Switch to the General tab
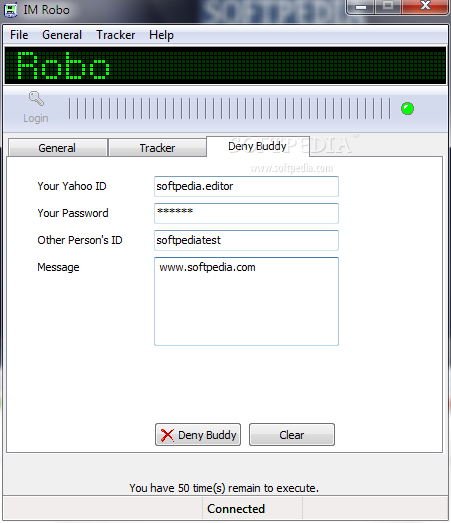 point(57,148)
